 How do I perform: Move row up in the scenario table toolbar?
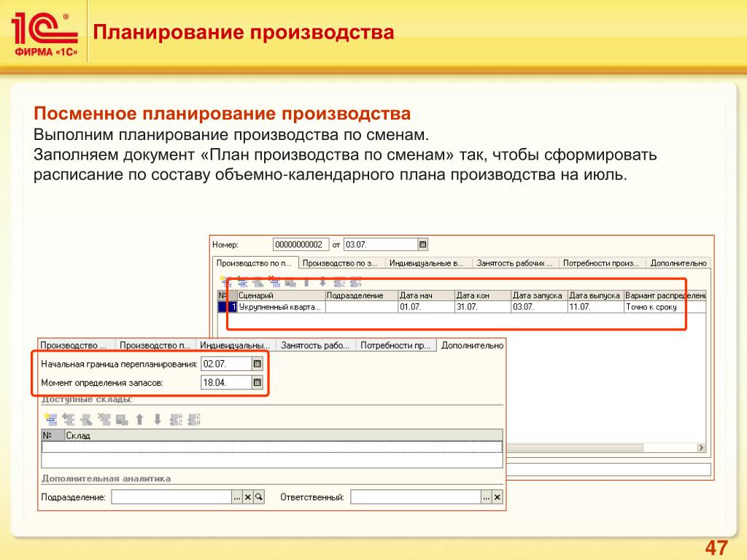tap(306, 281)
